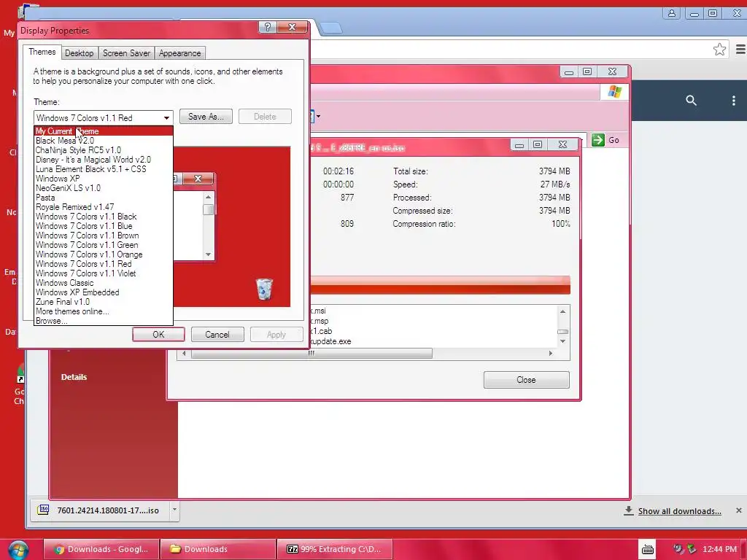Click the Recycle Bin in theme preview
The image size is (747, 560).
(264, 289)
